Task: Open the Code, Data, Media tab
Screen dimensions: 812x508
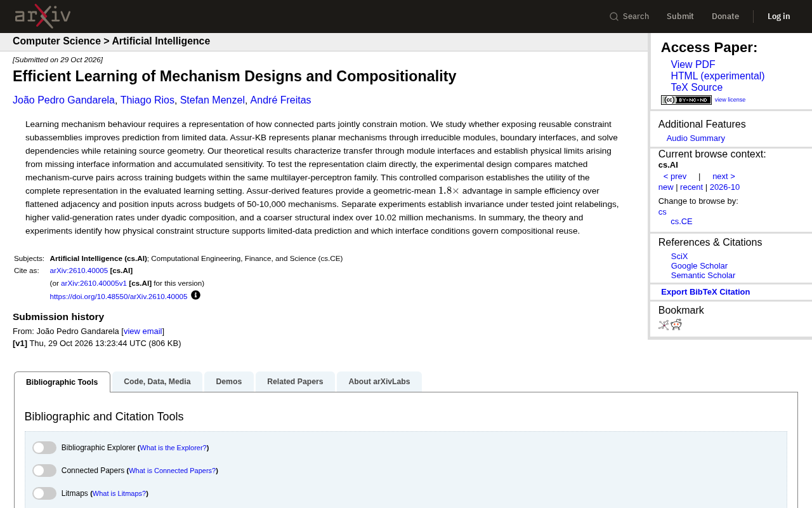Action: 157,382
